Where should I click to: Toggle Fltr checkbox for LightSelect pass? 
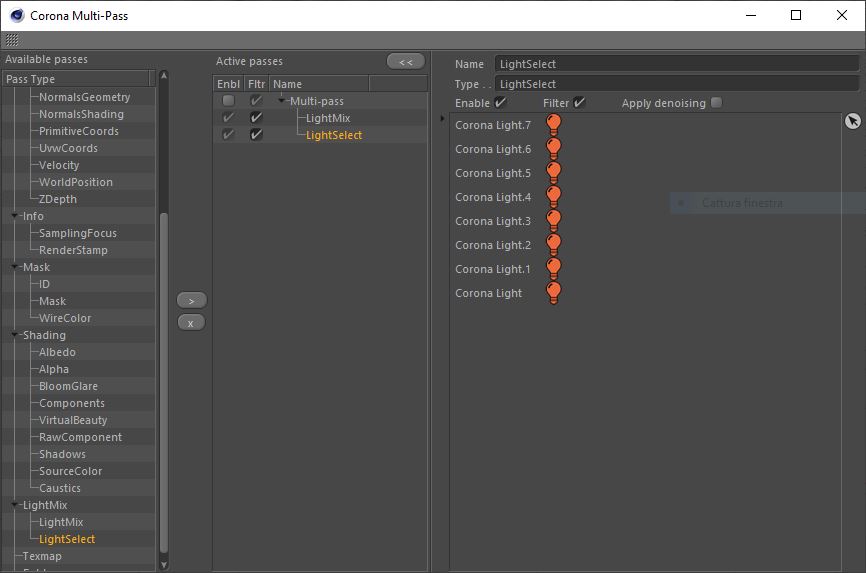(x=256, y=135)
